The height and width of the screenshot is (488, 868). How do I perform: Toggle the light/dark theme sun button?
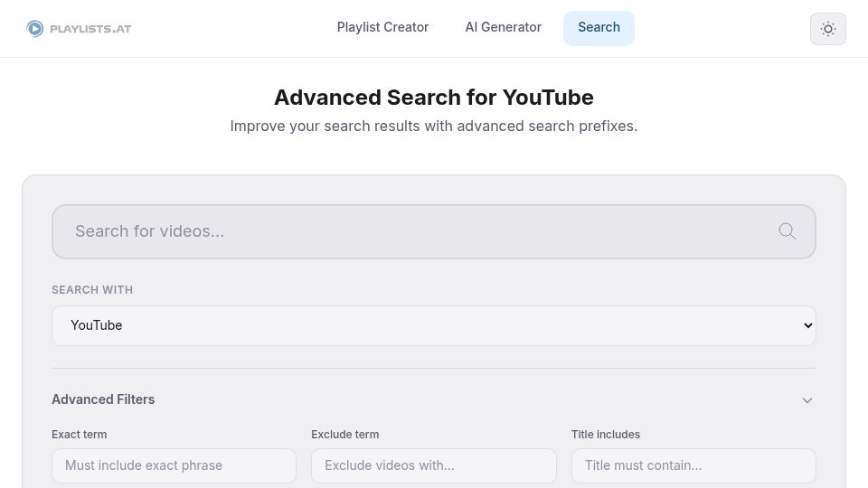(x=827, y=29)
